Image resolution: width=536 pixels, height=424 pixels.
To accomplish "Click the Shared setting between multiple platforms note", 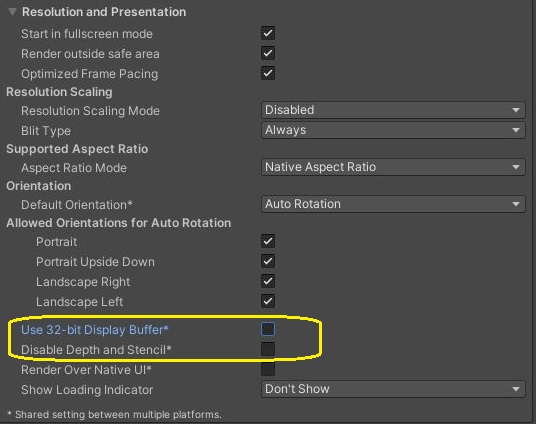I will (x=114, y=414).
